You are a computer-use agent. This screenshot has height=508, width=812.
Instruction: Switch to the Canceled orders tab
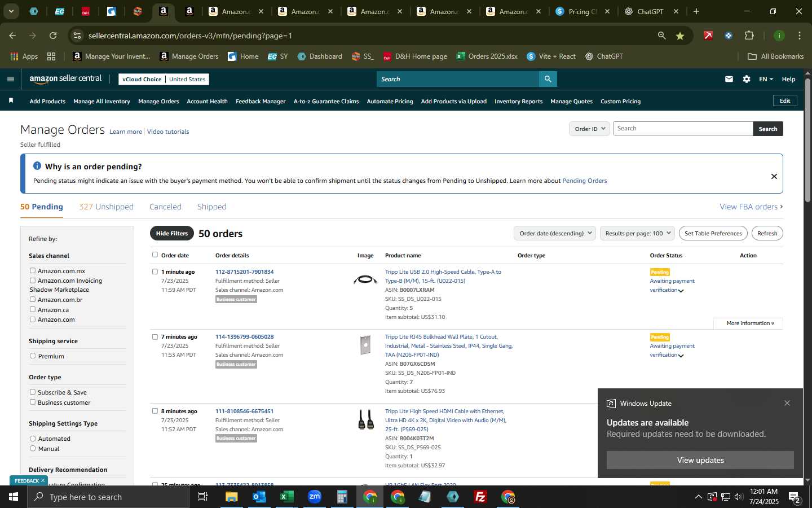165,207
